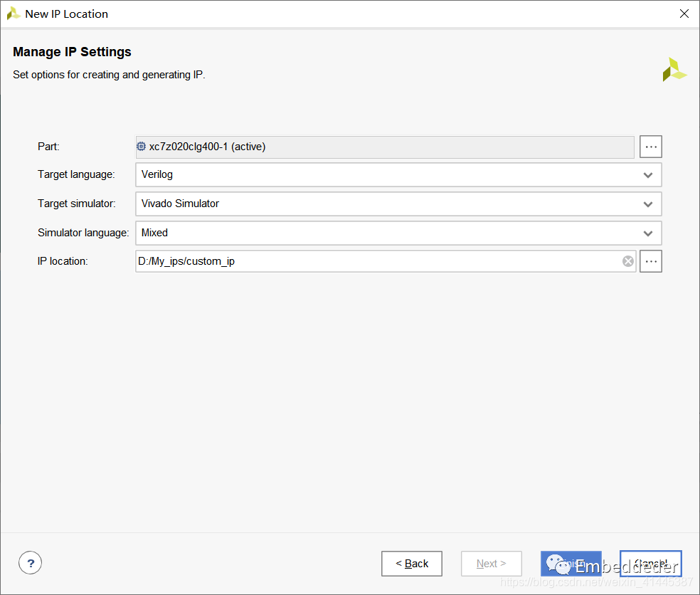Go to the previous page with Back
Screen dimensions: 700x595
click(x=411, y=564)
